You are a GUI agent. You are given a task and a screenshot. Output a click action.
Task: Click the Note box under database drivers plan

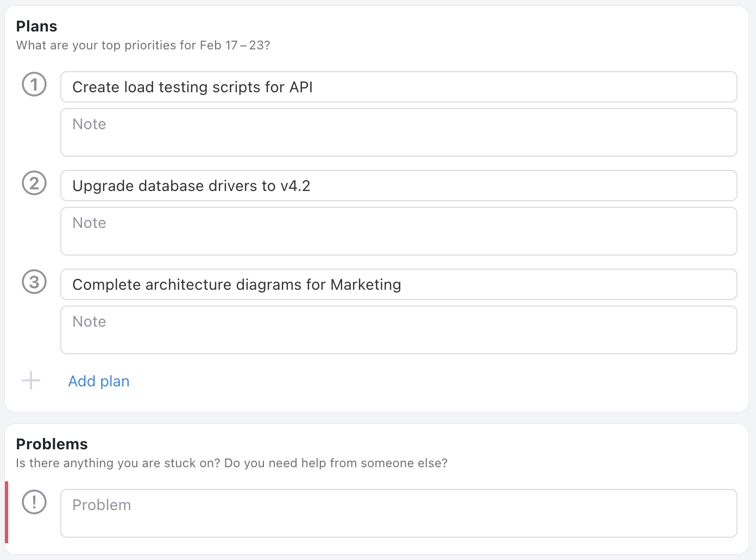399,231
